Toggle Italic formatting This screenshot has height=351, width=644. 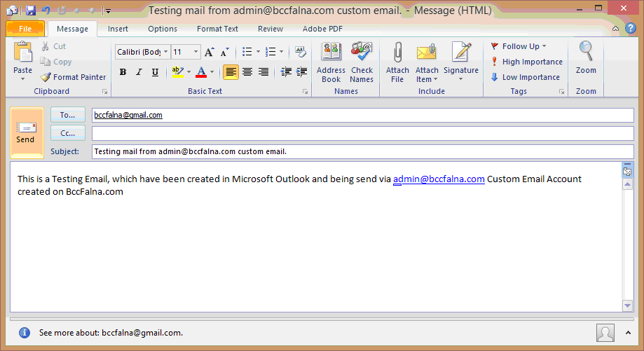(139, 72)
